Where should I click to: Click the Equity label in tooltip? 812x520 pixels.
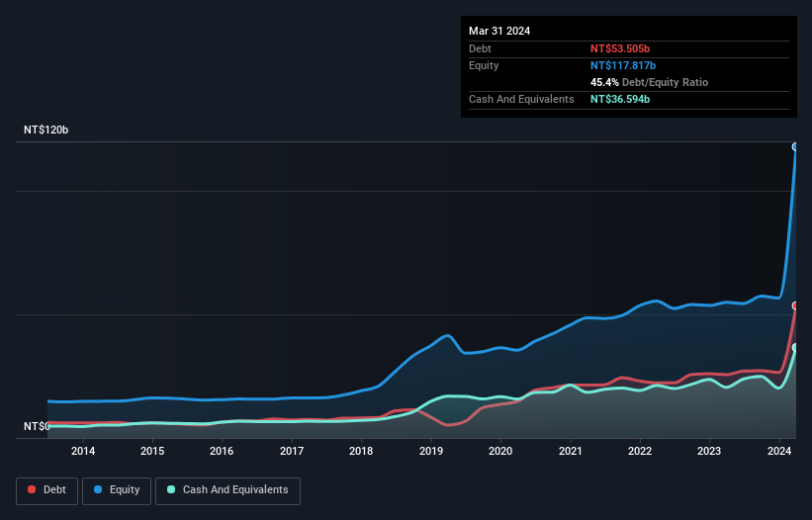484,65
